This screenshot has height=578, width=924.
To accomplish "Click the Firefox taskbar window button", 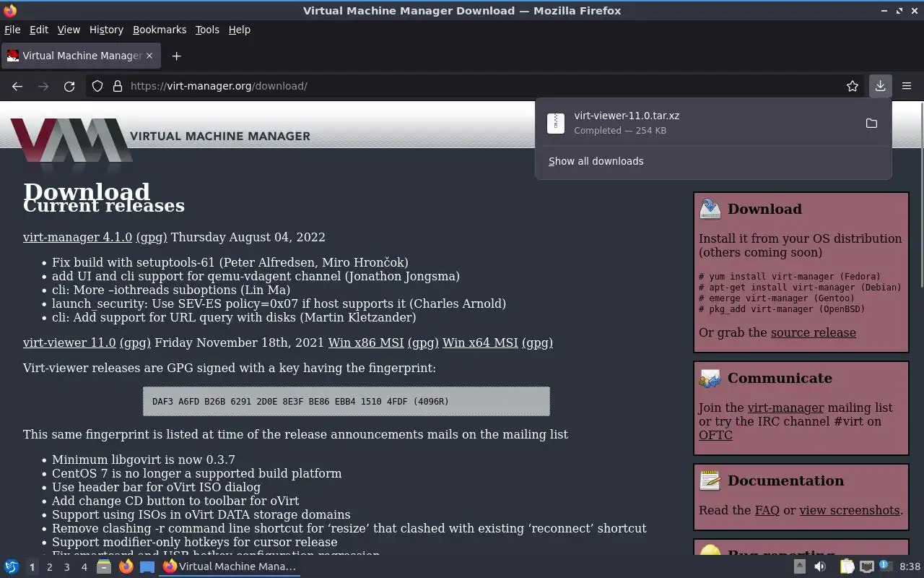I will coord(230,566).
